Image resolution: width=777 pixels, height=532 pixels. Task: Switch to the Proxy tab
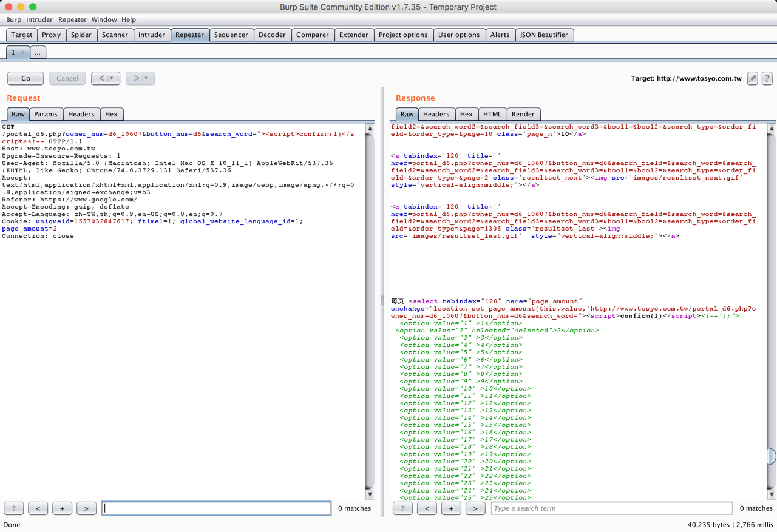coord(52,35)
